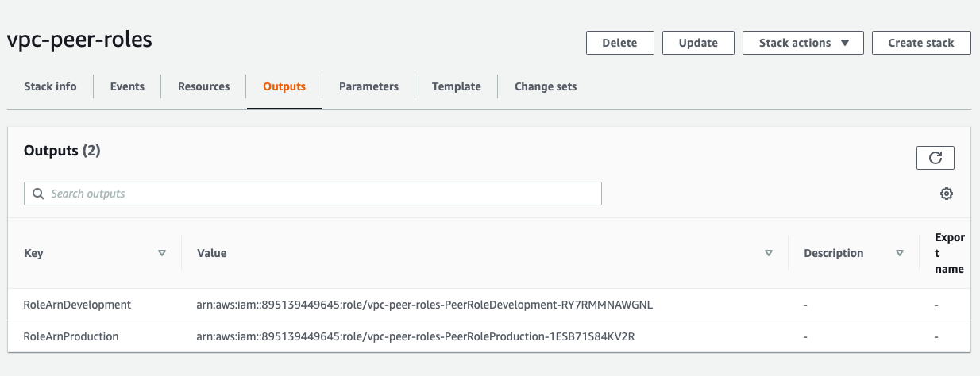980x376 pixels.
Task: Open the Template tab
Action: (456, 86)
